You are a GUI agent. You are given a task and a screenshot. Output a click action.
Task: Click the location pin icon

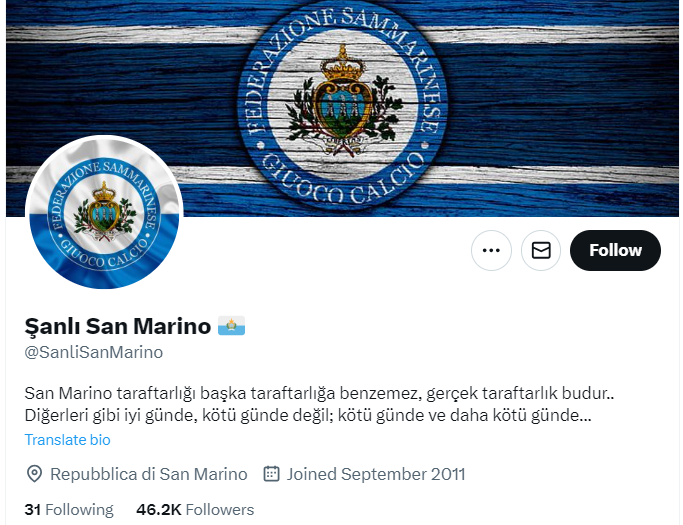34,474
